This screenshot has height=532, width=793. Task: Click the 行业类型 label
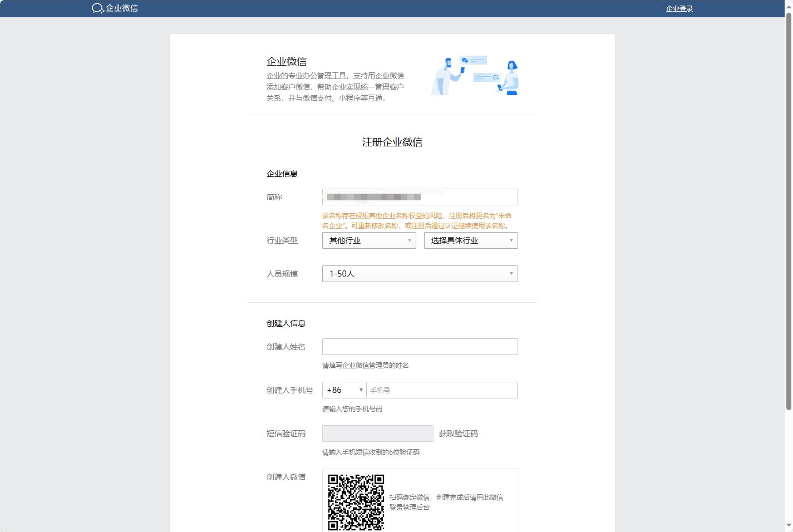(282, 240)
